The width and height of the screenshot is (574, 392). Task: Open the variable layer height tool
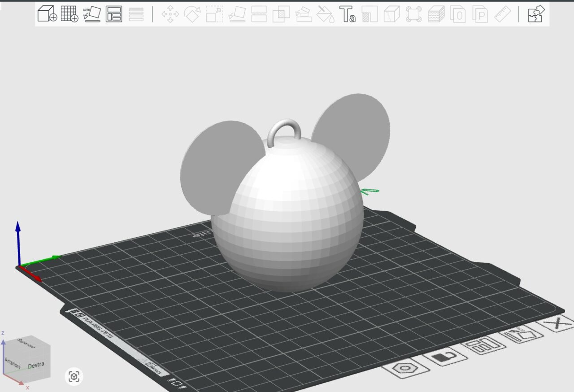136,14
